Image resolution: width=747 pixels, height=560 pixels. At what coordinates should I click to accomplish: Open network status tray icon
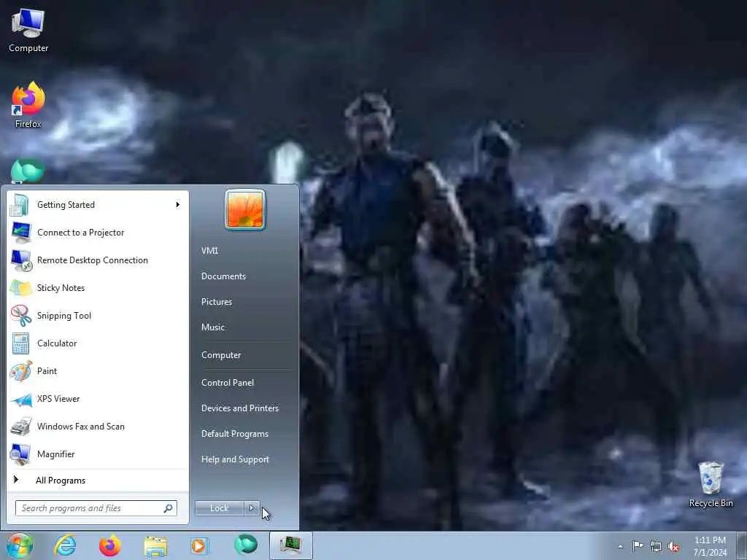(656, 546)
